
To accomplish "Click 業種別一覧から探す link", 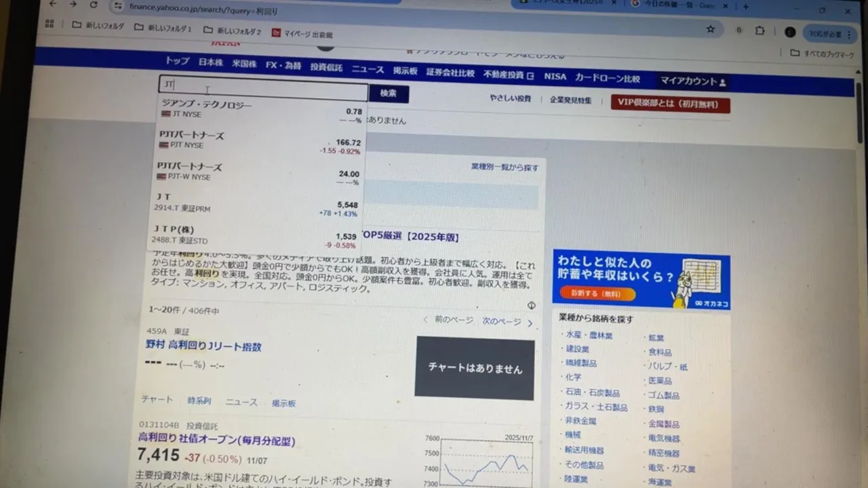I will coord(505,167).
